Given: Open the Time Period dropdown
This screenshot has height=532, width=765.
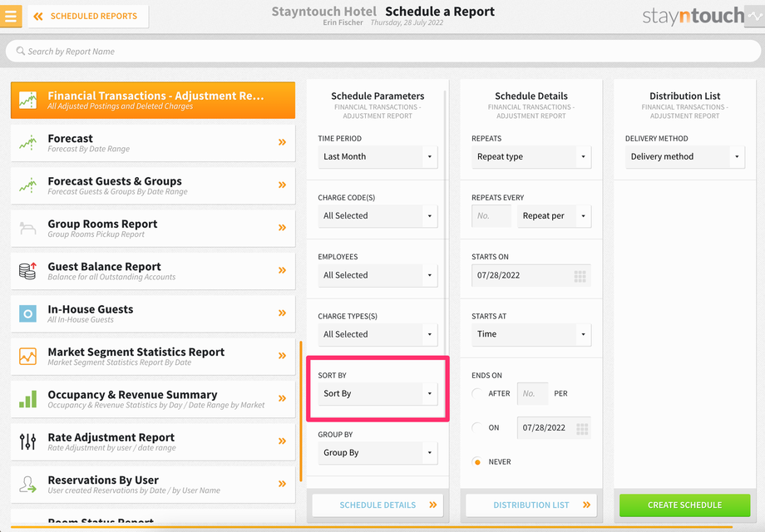Looking at the screenshot, I should [x=378, y=156].
